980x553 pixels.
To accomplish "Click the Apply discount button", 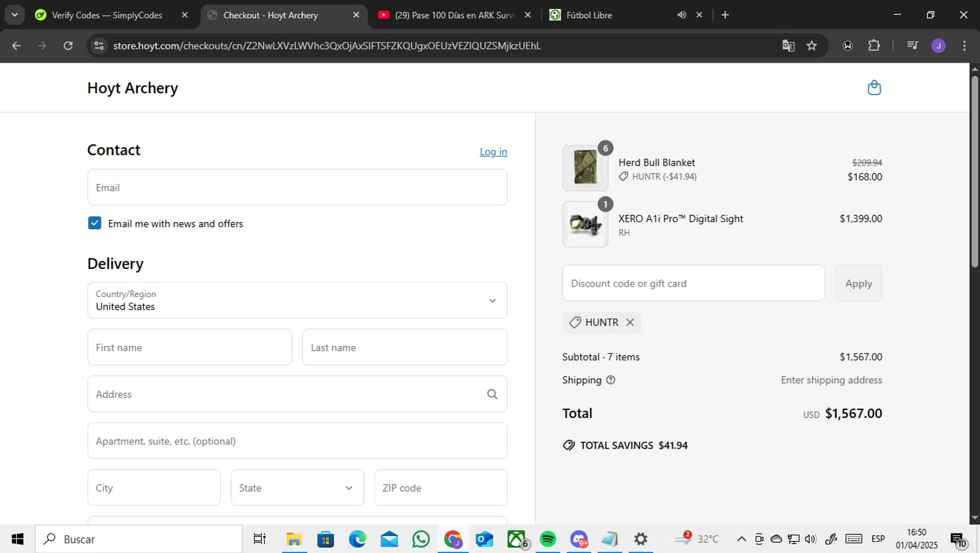I will point(858,283).
